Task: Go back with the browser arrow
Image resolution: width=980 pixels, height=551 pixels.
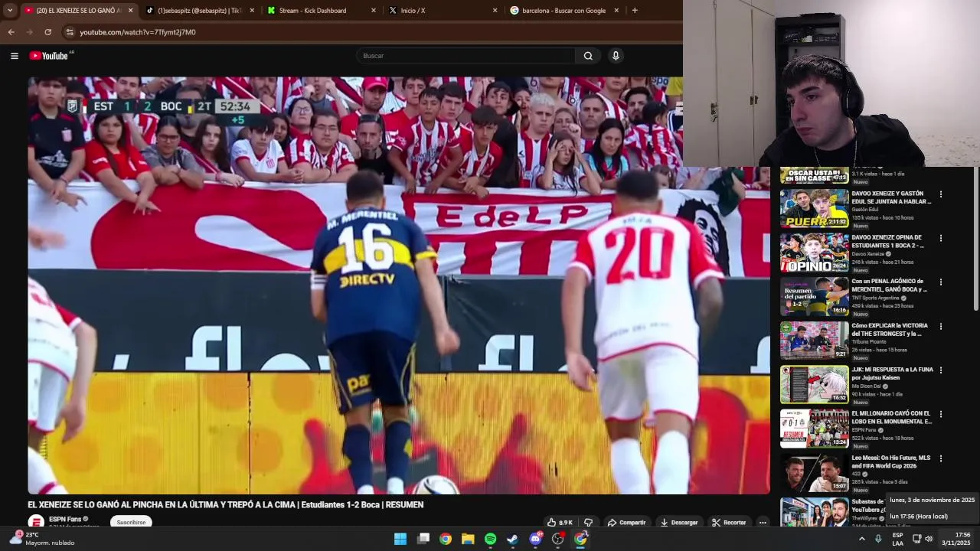Action: (x=11, y=32)
